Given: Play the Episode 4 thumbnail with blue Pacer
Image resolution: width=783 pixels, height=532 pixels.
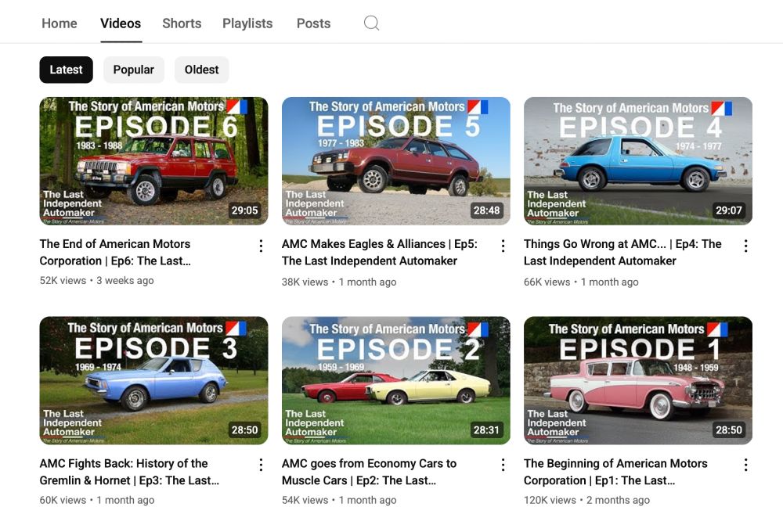Looking at the screenshot, I should pyautogui.click(x=638, y=160).
